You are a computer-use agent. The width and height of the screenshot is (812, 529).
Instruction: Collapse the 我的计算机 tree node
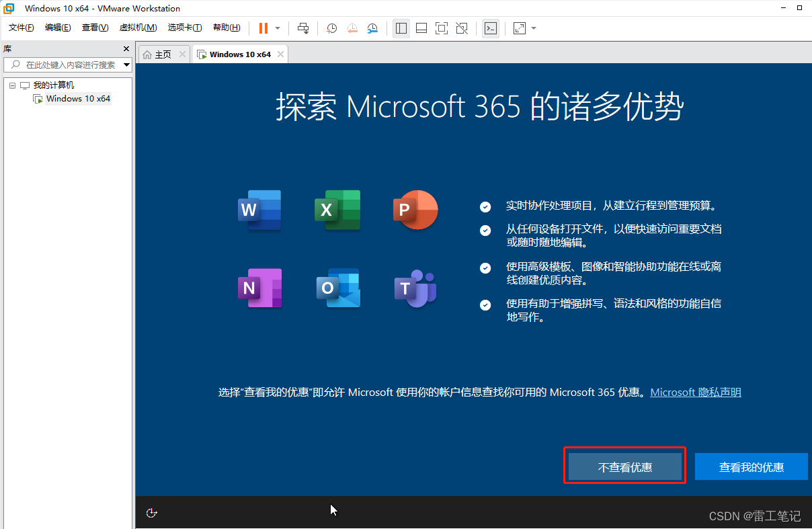[x=12, y=85]
